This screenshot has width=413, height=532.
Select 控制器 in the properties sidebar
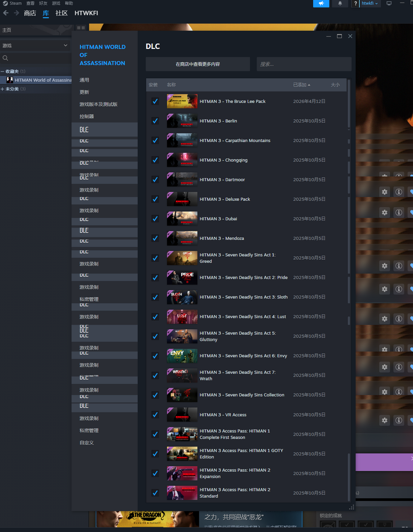pos(86,116)
